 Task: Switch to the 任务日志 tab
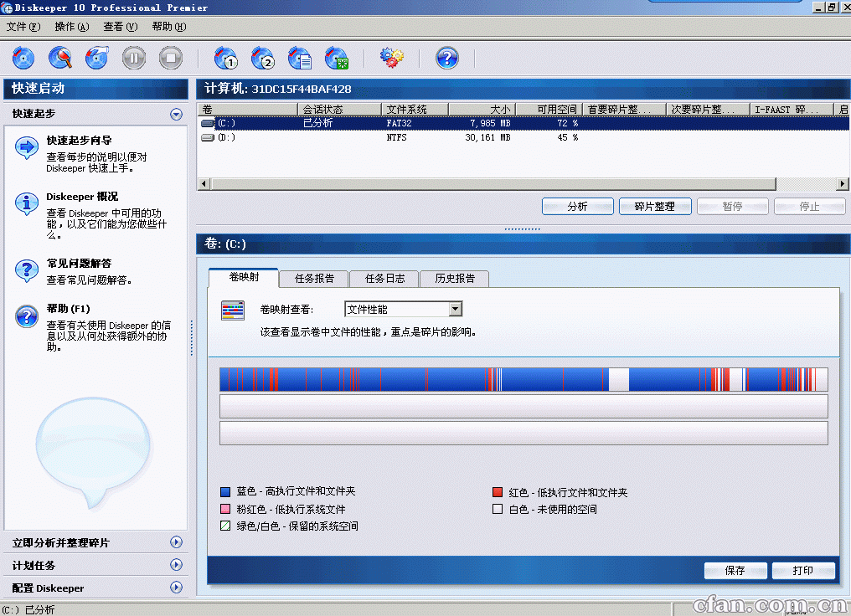click(x=384, y=279)
